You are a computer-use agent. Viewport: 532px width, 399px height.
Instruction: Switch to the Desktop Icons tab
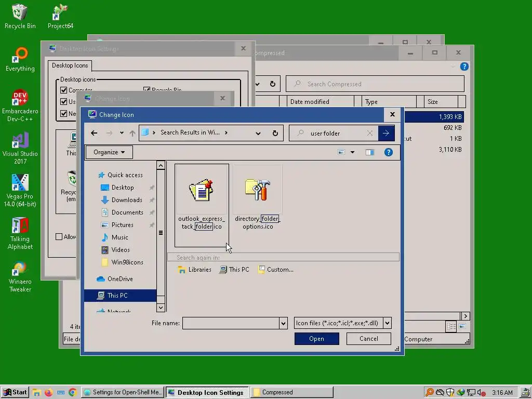pos(70,65)
